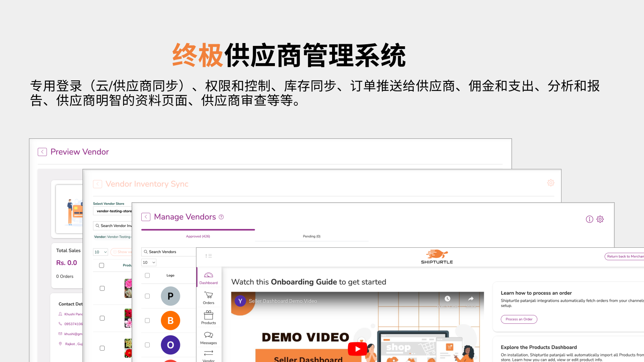644x362 pixels.
Task: Click the help icon next to Manage Vendors
Action: 221,217
